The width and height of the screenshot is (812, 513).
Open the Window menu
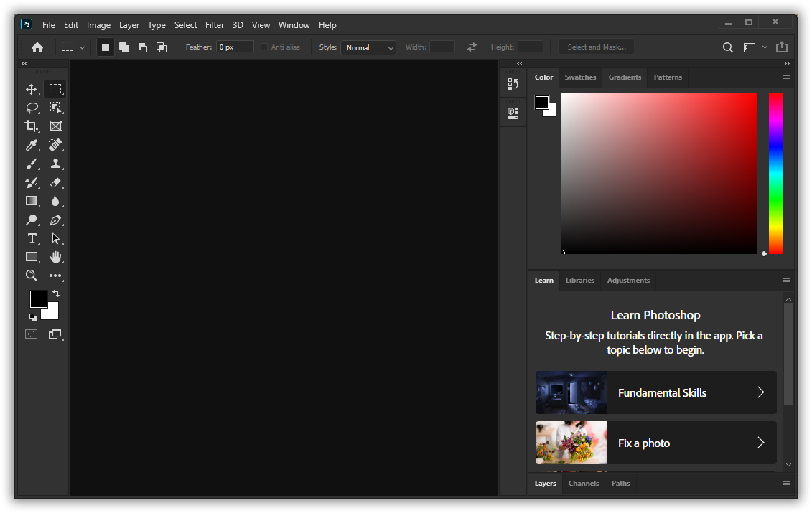(x=294, y=25)
